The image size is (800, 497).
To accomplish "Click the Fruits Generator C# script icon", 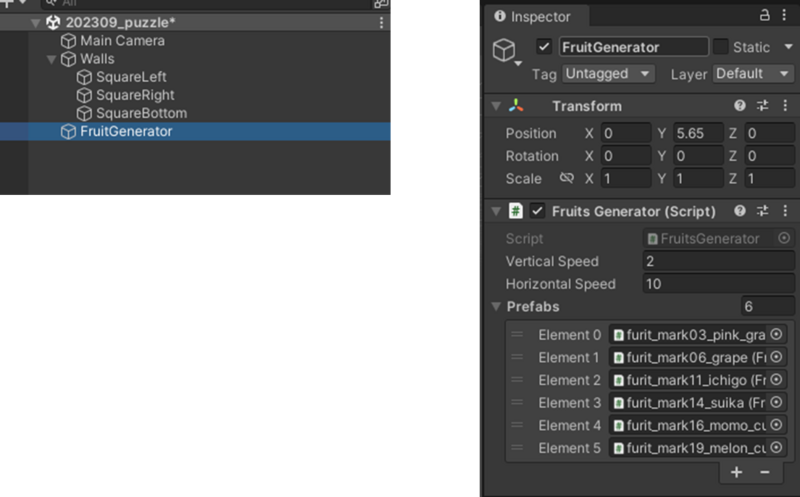I will 516,211.
